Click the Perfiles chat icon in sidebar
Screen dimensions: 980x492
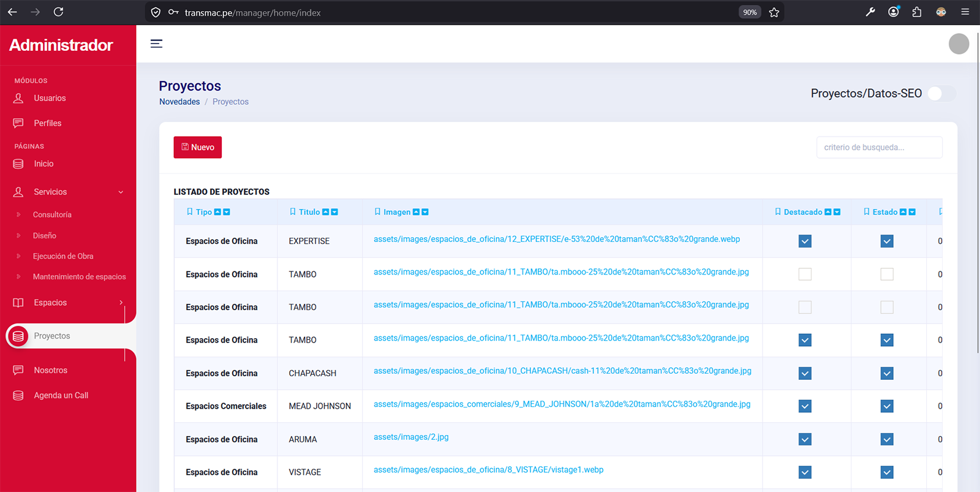point(18,123)
